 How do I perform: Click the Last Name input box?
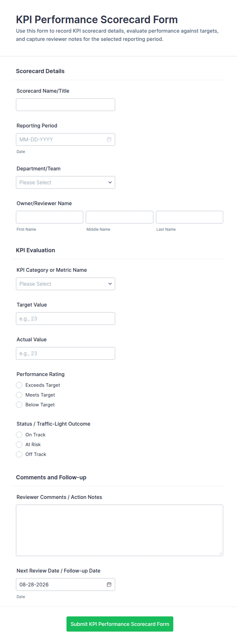tap(189, 217)
